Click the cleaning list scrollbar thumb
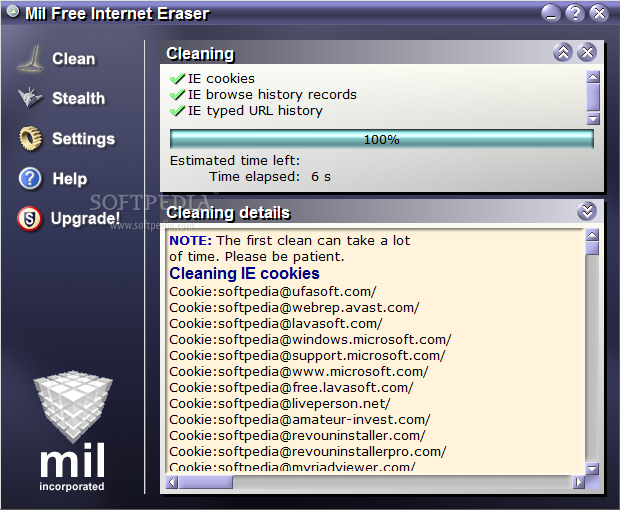 pyautogui.click(x=593, y=97)
